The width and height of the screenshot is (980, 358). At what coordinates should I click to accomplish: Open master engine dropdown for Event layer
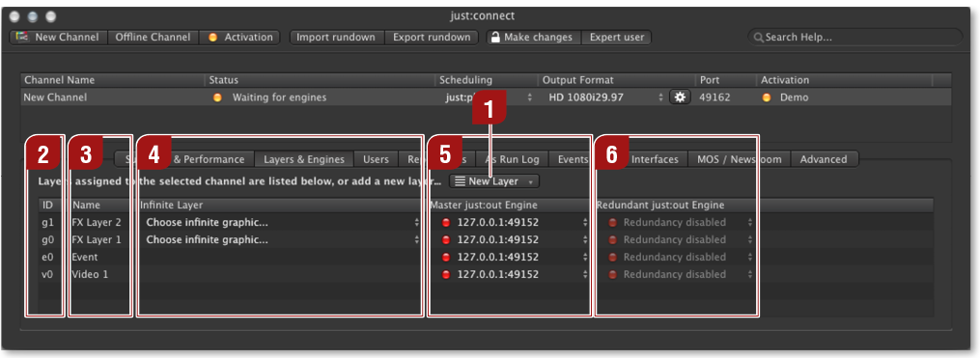tap(515, 258)
